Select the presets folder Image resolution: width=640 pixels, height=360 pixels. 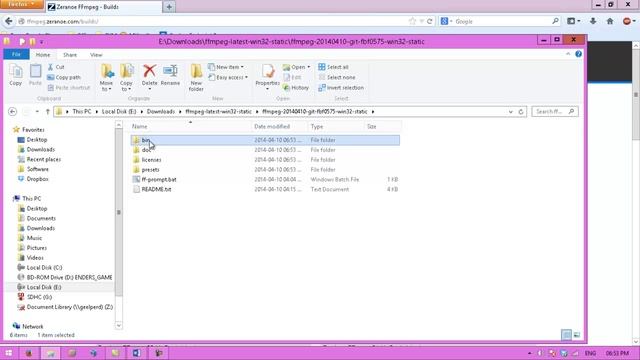[x=265, y=169]
